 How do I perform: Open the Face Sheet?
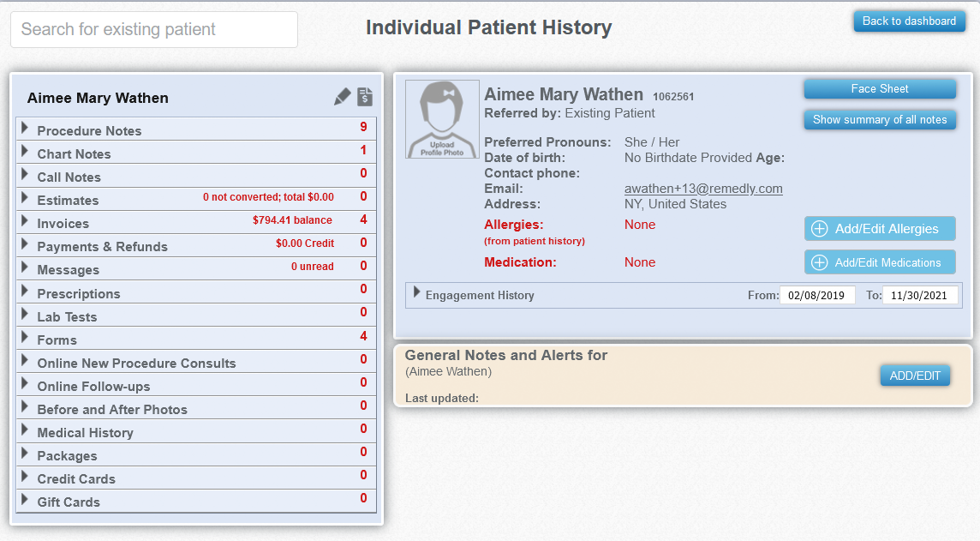[880, 89]
